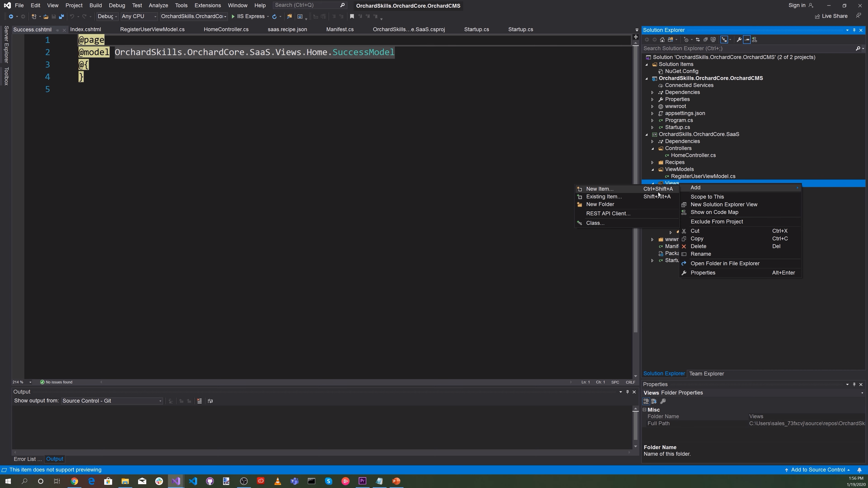Screen dimensions: 868x488
Task: Click Solution Explorer Home icon
Action: click(662, 40)
